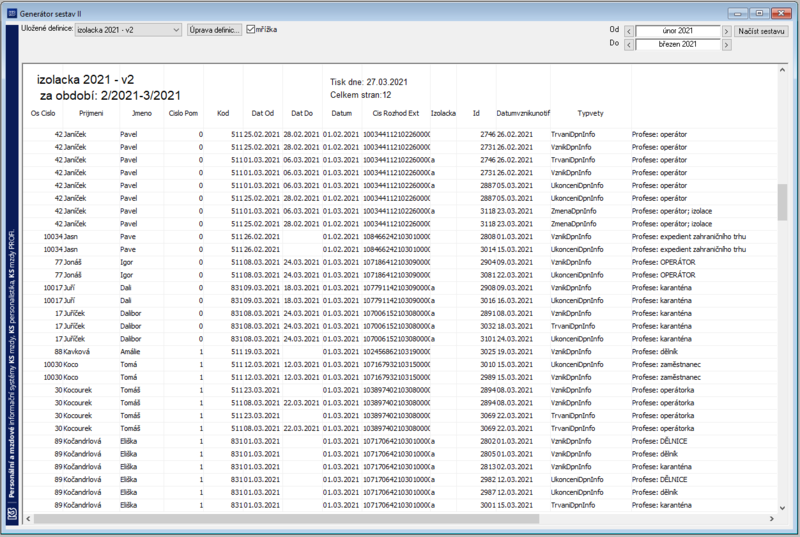800x537 pixels.
Task: Step 'Od' date to previous month
Action: point(629,32)
